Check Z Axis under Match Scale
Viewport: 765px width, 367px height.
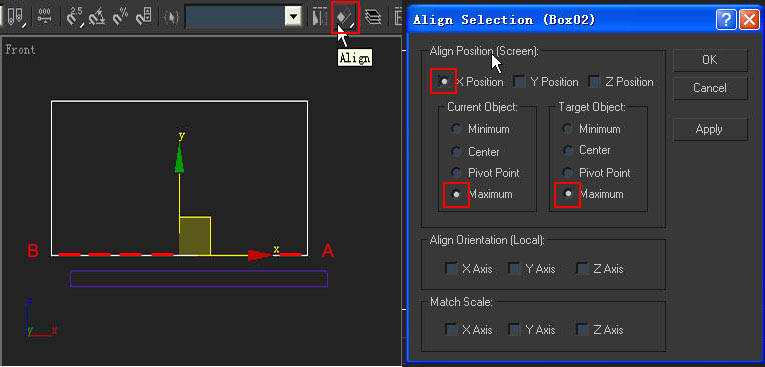tap(582, 329)
